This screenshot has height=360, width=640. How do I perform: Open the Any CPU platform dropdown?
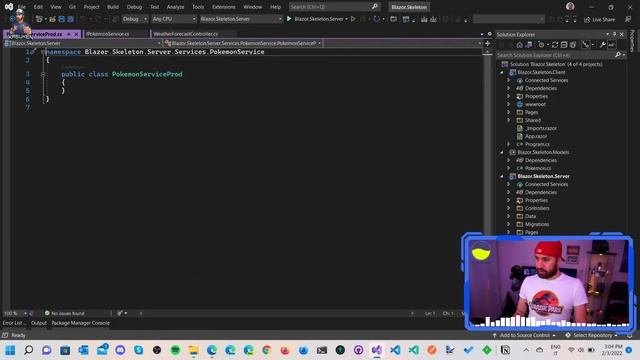coord(173,19)
